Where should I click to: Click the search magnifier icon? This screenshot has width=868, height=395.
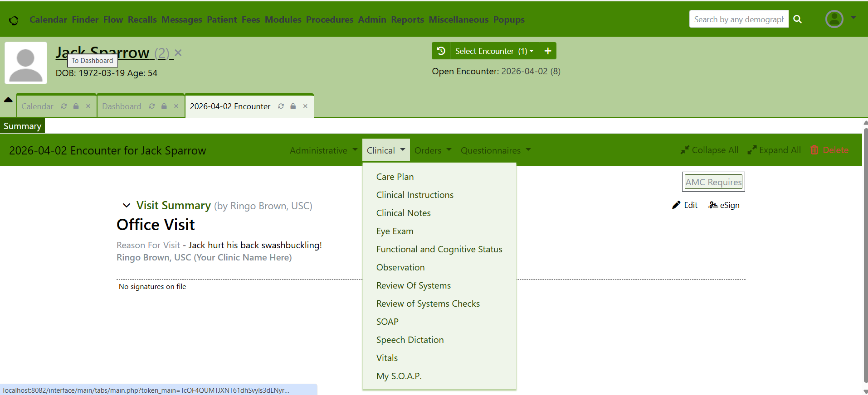pos(798,19)
